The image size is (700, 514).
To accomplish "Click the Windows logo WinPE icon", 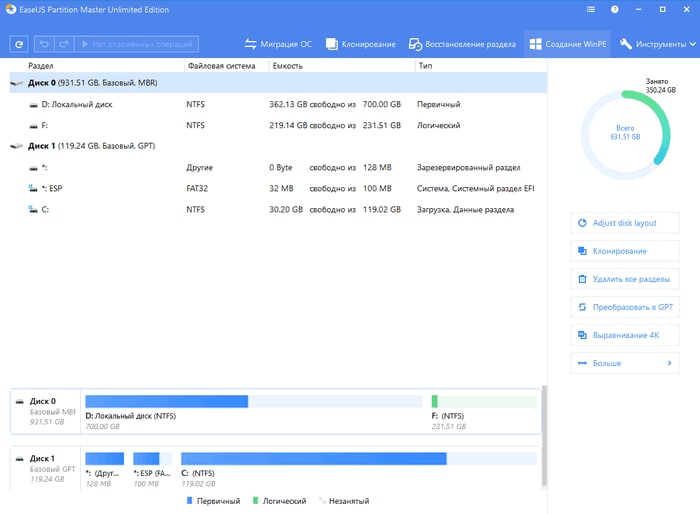I will [535, 44].
